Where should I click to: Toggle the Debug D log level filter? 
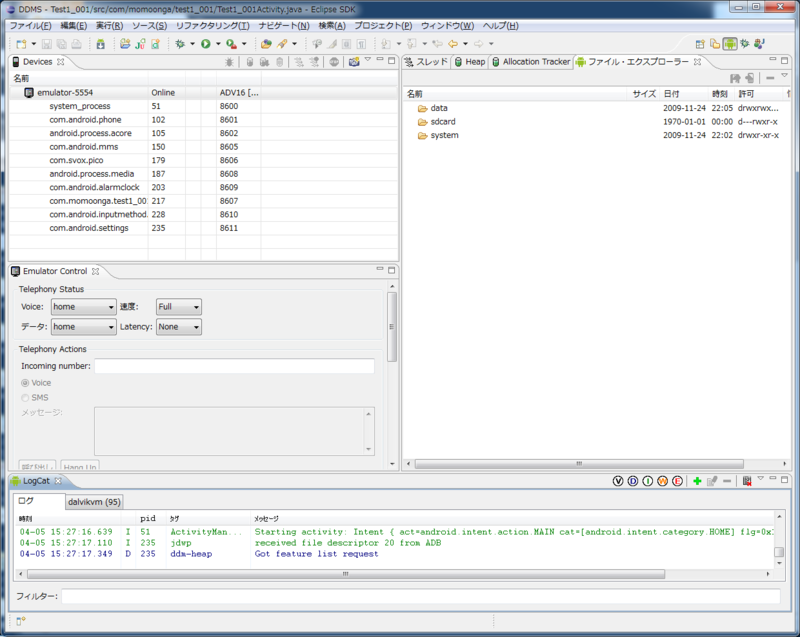pyautogui.click(x=633, y=481)
